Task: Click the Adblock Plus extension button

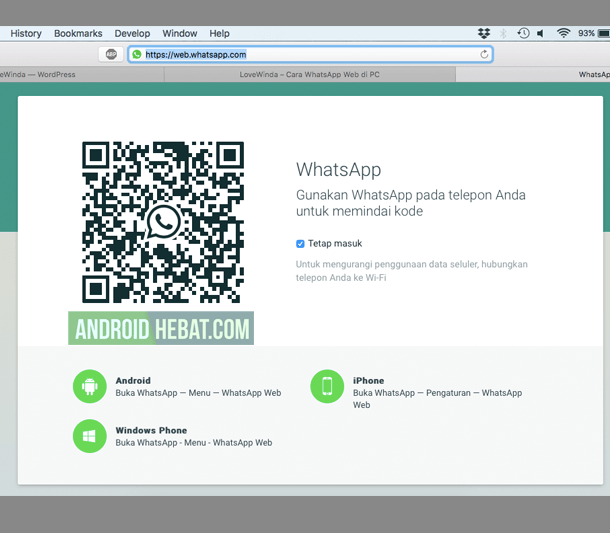Action: (x=111, y=54)
